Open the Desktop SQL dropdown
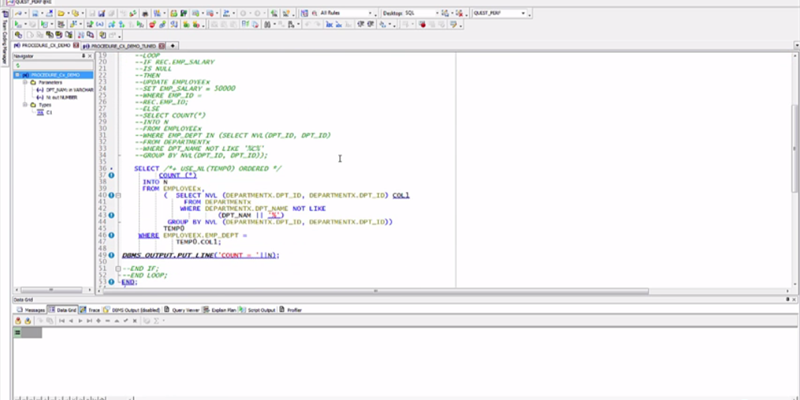800x400 pixels. (437, 13)
